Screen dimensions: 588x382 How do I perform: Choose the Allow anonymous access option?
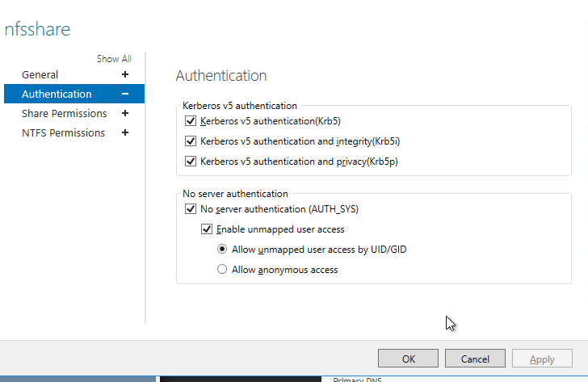point(222,270)
